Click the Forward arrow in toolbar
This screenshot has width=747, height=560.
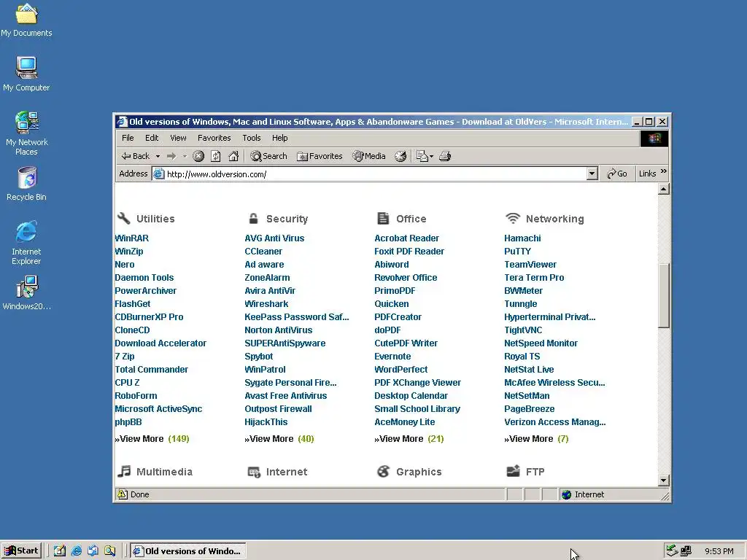click(x=171, y=156)
